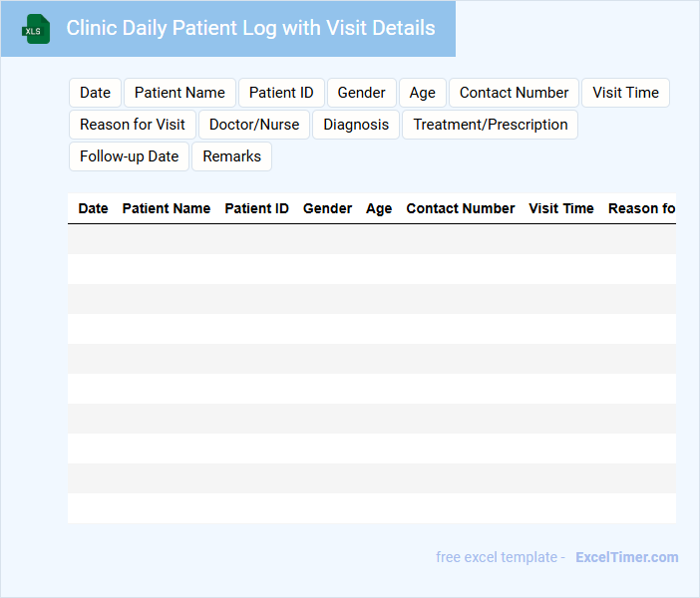
Task: Click the Patient Name column header
Action: (166, 208)
